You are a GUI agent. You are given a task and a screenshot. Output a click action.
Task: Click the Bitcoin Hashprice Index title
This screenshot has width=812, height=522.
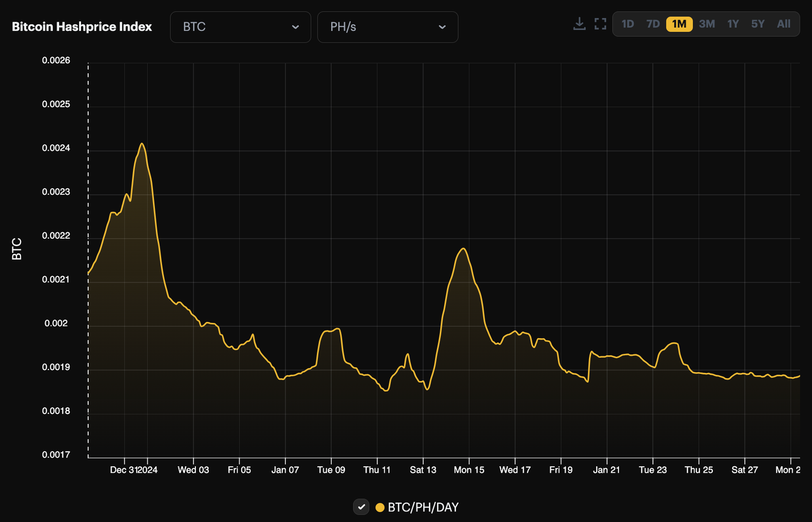coord(81,26)
